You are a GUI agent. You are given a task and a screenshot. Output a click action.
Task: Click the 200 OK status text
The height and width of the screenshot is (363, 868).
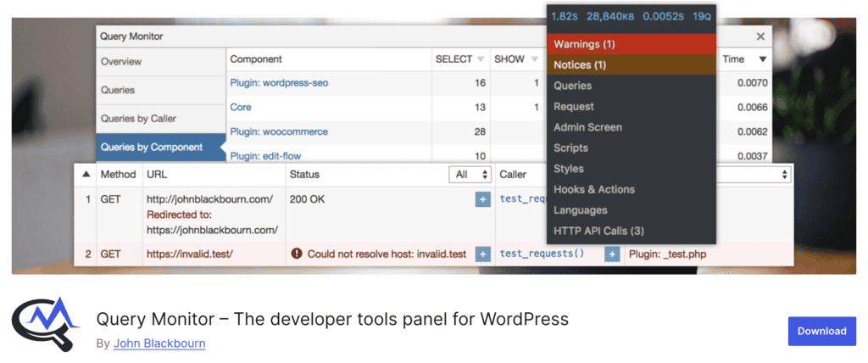tap(307, 199)
